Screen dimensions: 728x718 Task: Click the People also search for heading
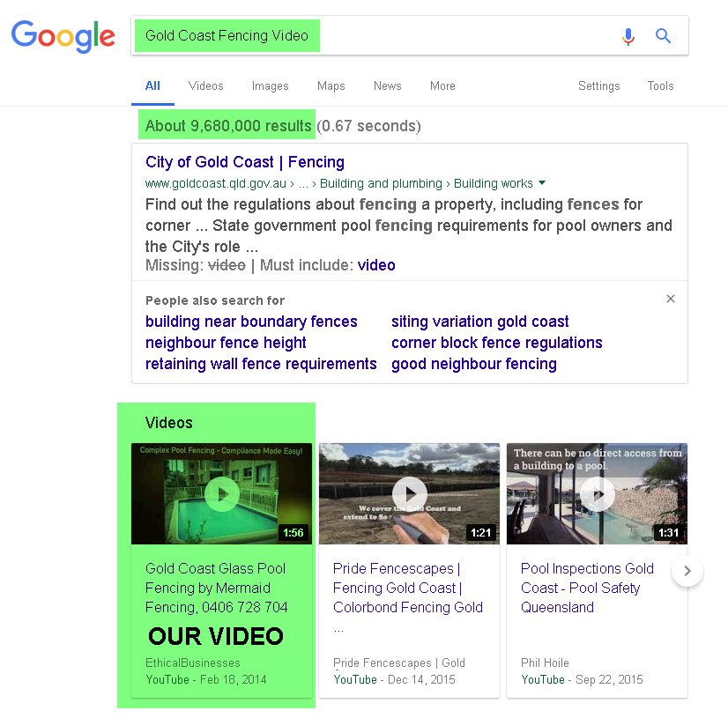pyautogui.click(x=215, y=300)
